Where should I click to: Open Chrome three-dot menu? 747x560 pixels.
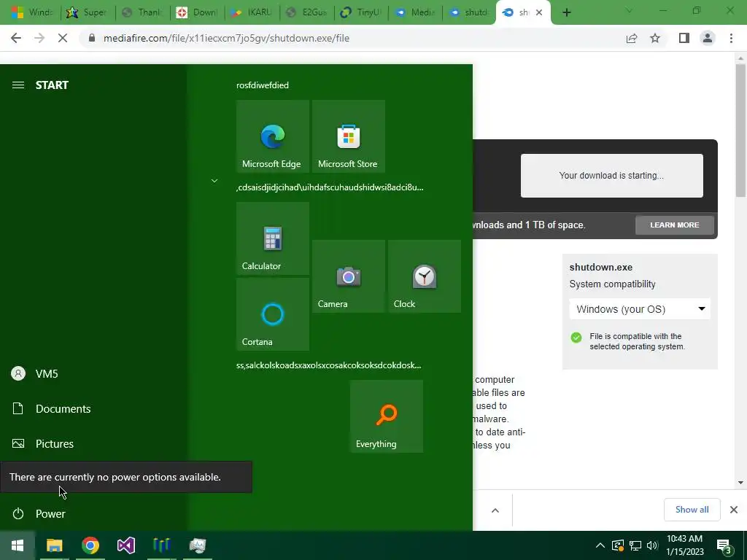pyautogui.click(x=731, y=38)
